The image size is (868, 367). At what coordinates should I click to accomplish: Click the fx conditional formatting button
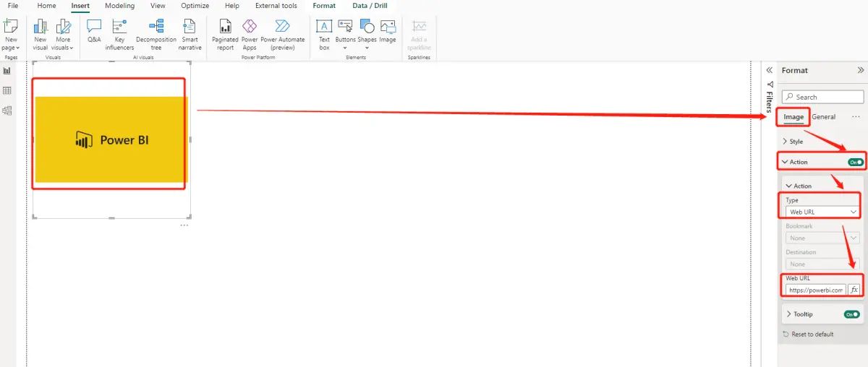[x=854, y=290]
